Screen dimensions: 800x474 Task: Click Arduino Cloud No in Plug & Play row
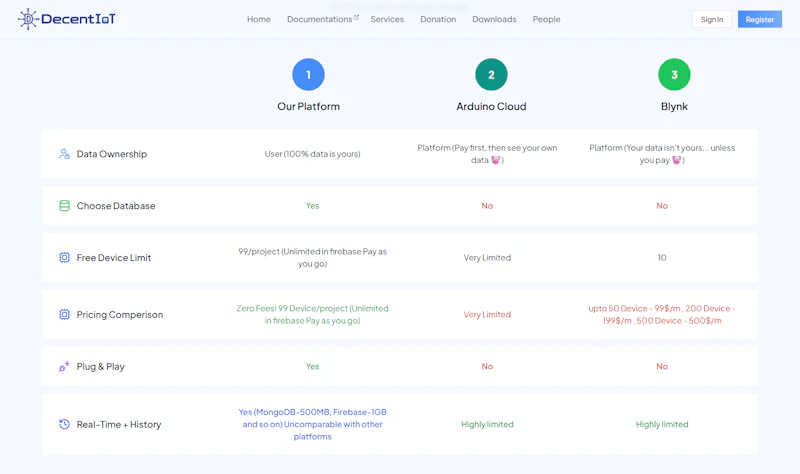[487, 366]
